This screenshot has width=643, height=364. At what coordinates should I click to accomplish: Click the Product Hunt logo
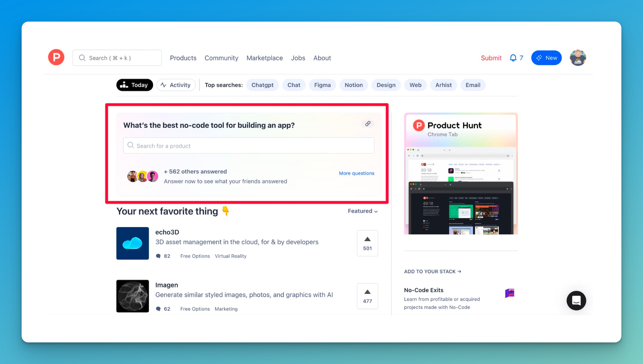[x=56, y=57]
